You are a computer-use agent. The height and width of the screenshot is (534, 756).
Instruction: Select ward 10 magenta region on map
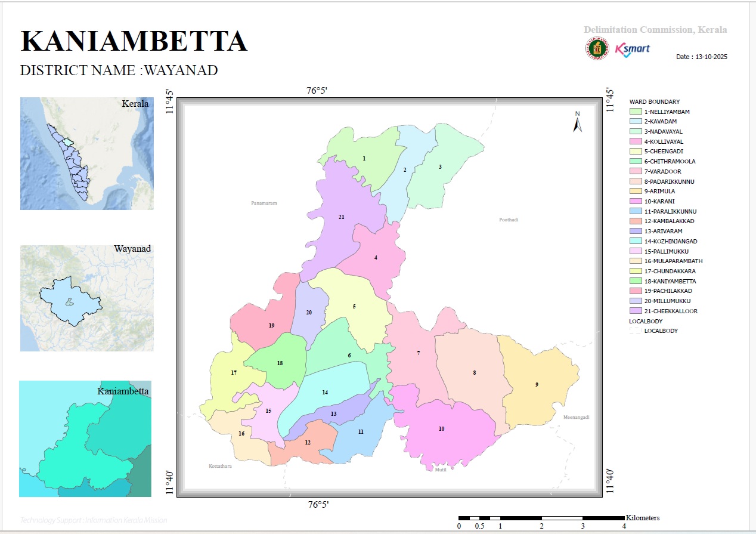point(441,429)
